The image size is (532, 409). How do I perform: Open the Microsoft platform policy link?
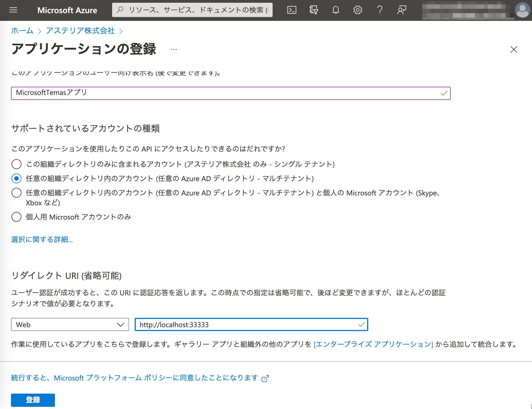click(135, 378)
